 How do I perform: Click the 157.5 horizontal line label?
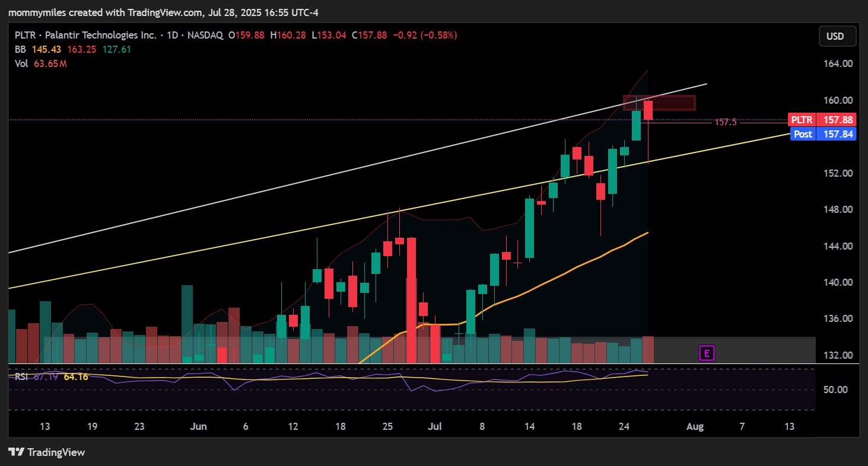(725, 122)
